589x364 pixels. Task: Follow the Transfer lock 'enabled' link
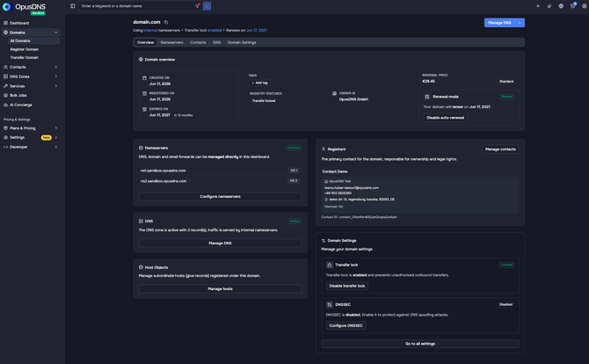[215, 30]
